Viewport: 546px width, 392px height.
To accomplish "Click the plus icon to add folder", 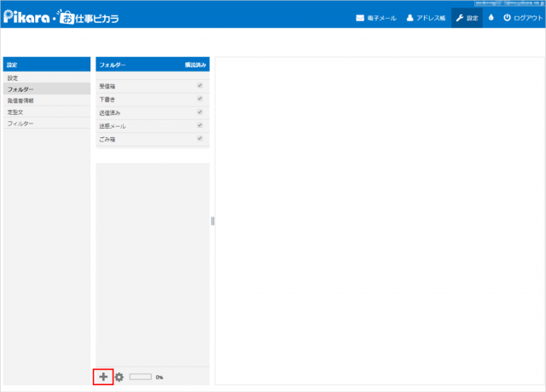I will click(103, 377).
